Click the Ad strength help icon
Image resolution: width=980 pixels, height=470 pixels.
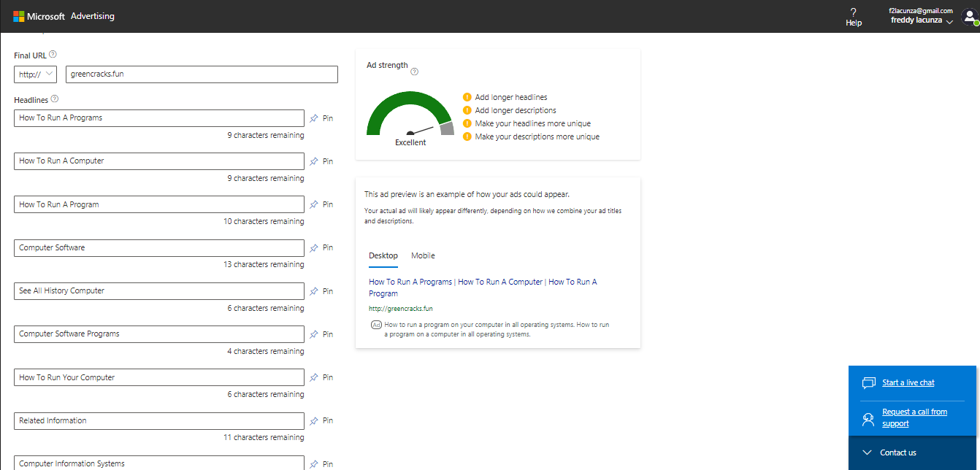414,72
